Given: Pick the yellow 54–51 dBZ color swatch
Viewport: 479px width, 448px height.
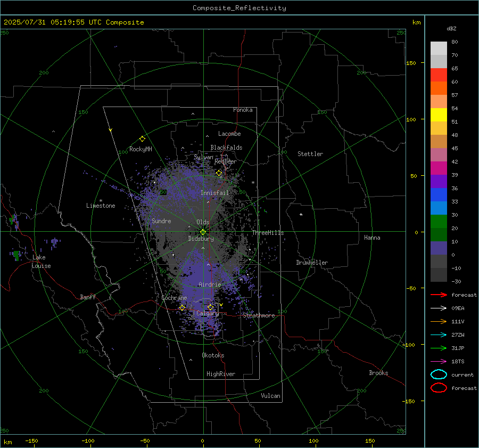Looking at the screenshot, I should [x=439, y=115].
